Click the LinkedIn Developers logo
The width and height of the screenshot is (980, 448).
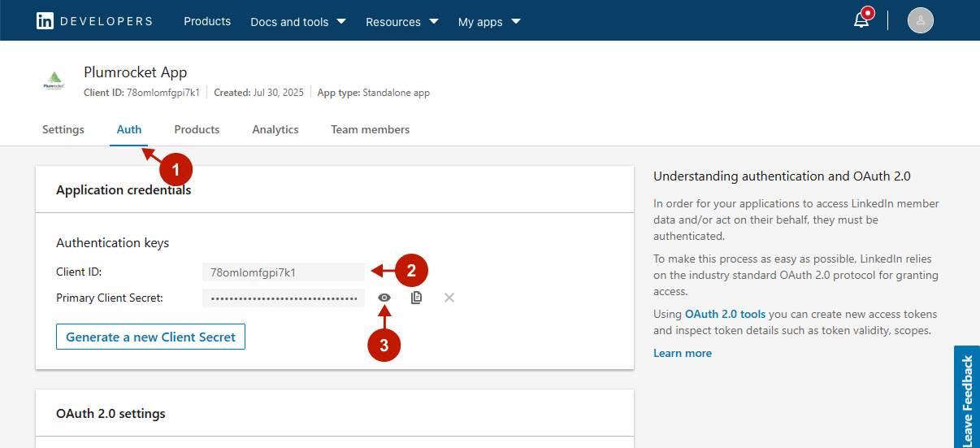tap(93, 21)
